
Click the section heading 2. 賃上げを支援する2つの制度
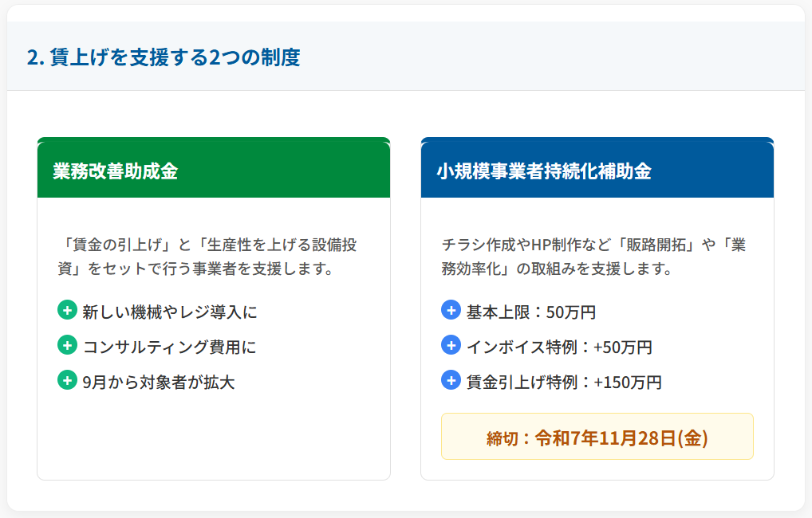pyautogui.click(x=164, y=57)
